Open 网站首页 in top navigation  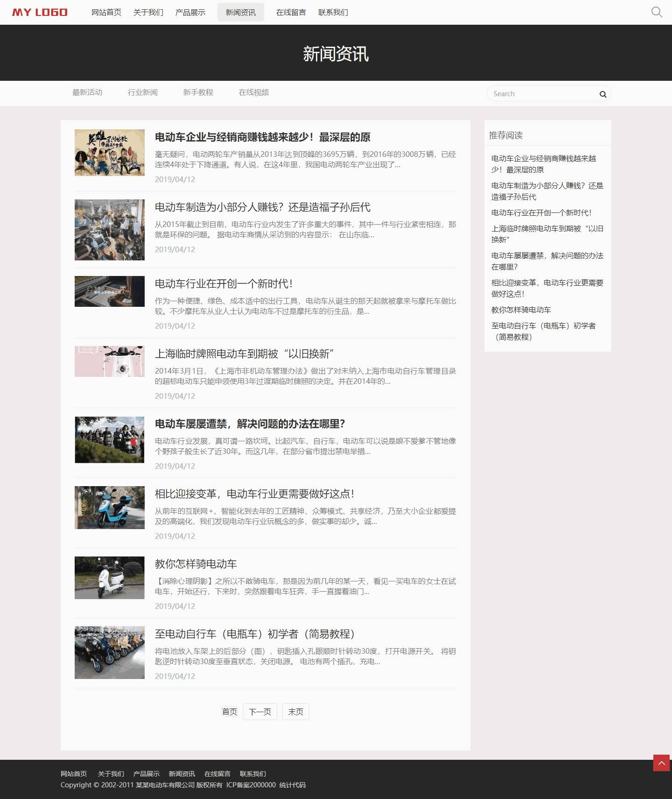(106, 12)
